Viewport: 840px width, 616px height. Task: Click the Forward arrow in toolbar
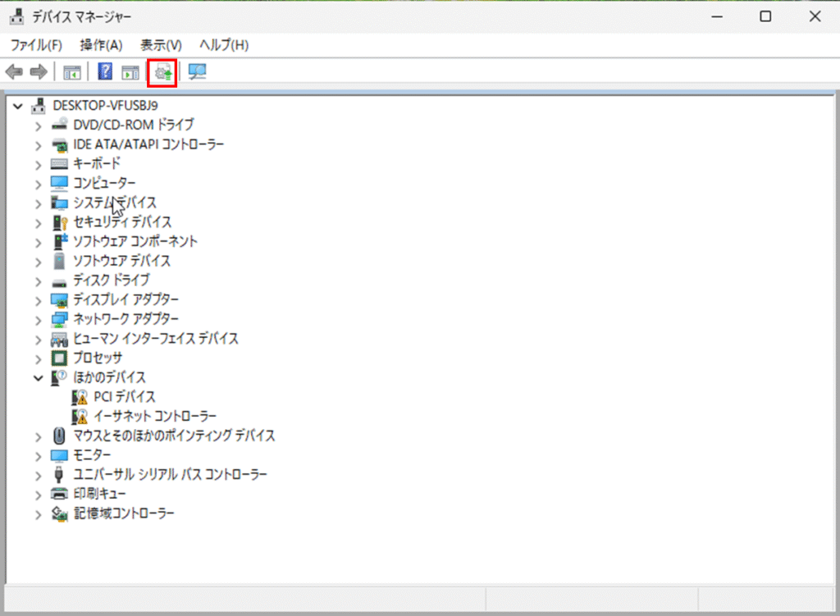[x=38, y=72]
